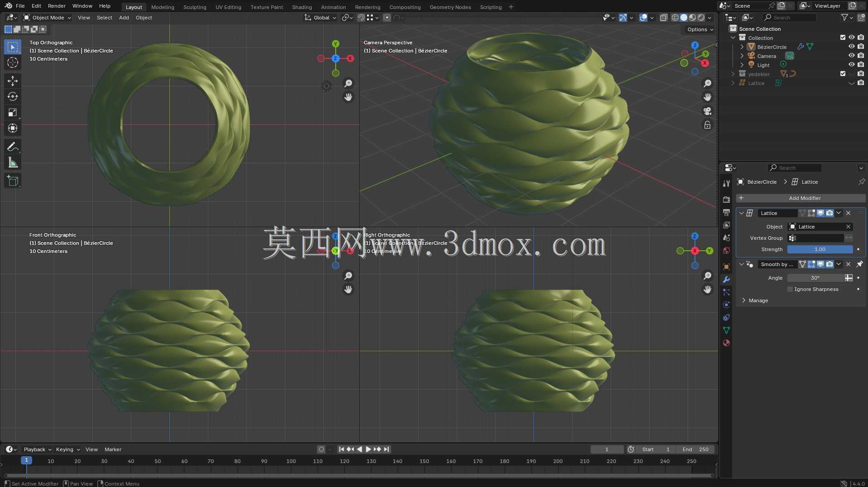Adjust the Lattice Strength slider
The width and height of the screenshot is (868, 487).
pos(820,249)
